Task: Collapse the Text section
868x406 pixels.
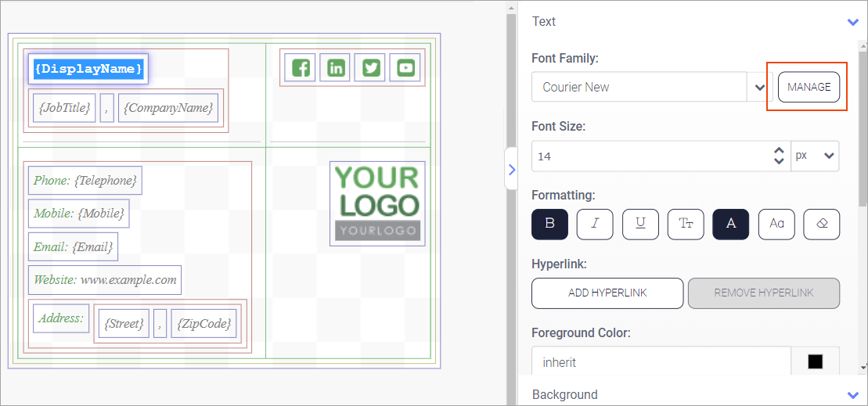Action: 853,22
